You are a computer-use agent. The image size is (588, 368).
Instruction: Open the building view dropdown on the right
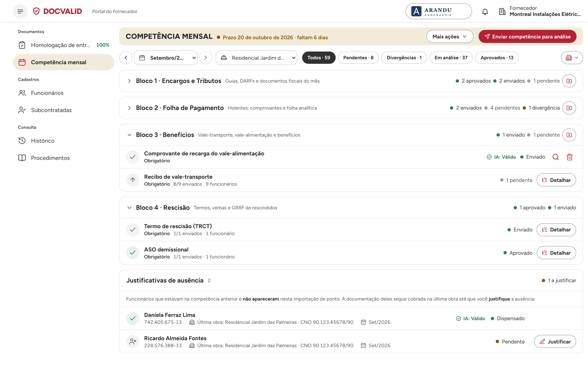pos(572,58)
